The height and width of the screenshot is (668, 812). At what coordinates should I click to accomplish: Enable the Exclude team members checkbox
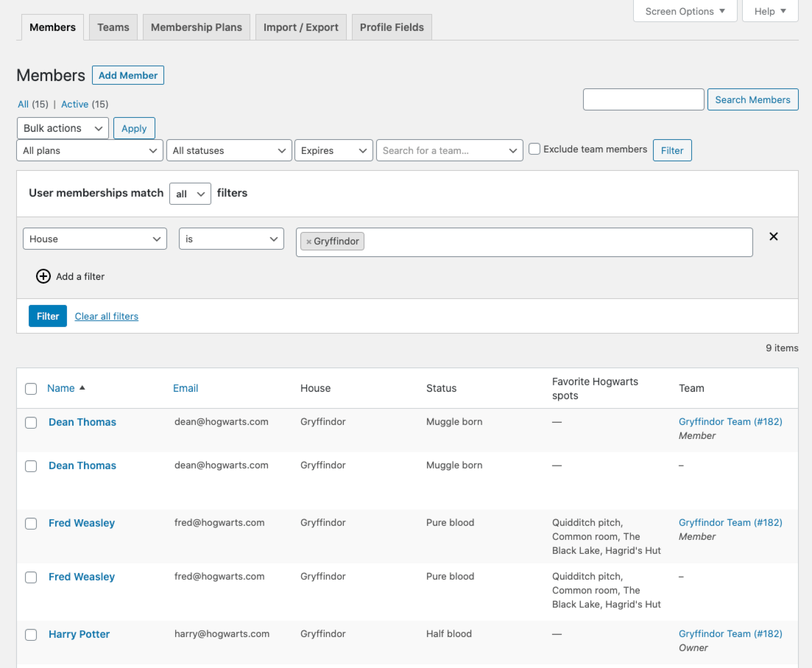[x=534, y=149]
